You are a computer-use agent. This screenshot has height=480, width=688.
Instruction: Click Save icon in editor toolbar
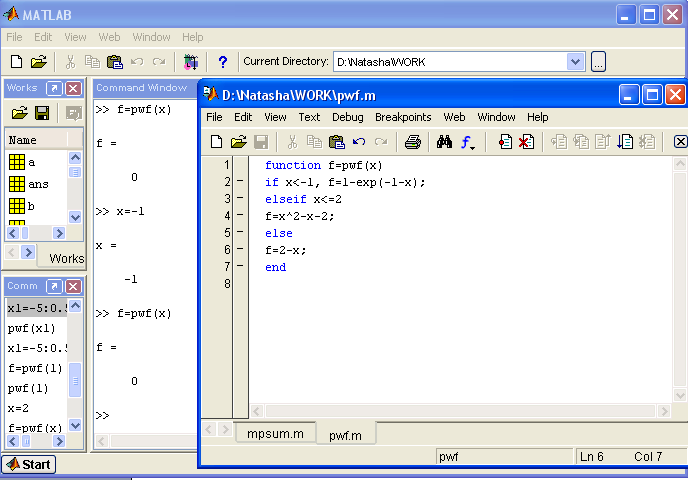(x=261, y=142)
